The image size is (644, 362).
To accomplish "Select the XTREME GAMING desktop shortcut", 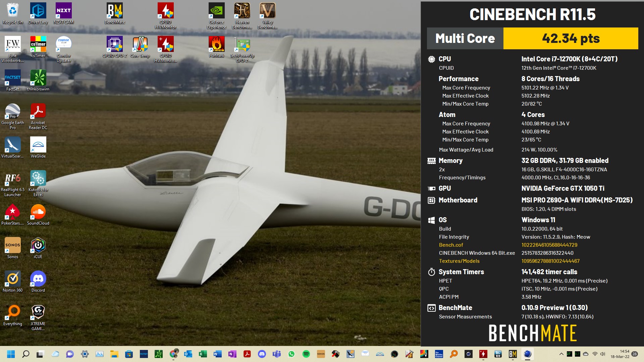I will pos(38,318).
